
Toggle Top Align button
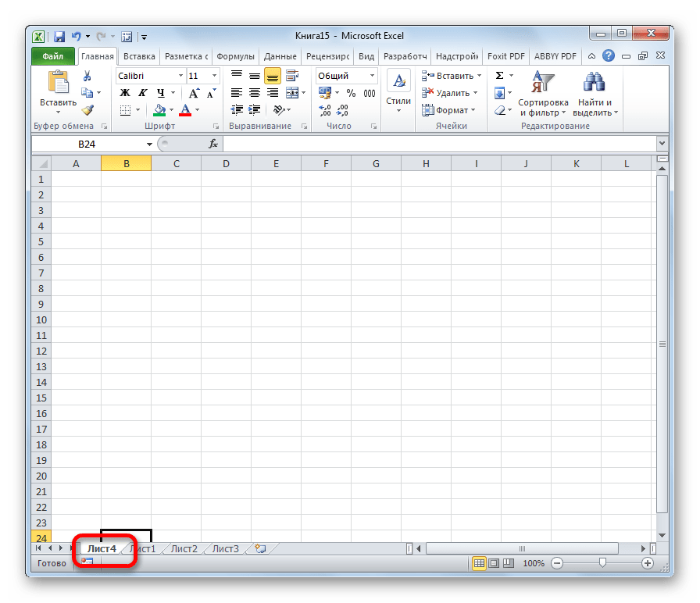click(237, 76)
